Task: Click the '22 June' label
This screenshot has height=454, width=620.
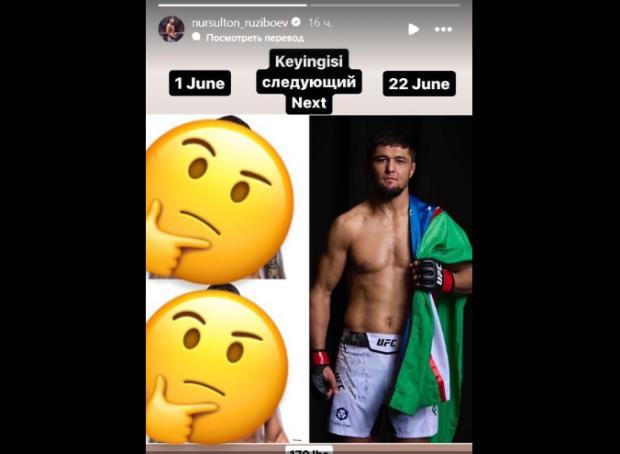Action: (419, 83)
